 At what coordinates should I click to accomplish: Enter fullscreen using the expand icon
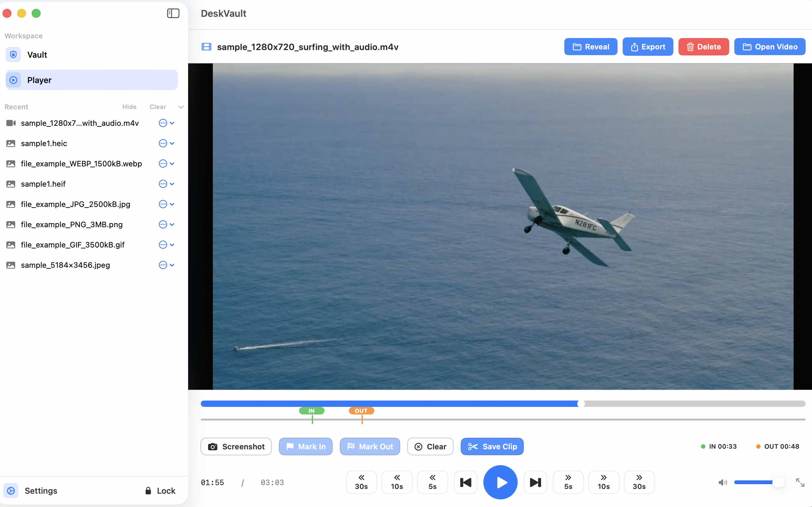[801, 482]
